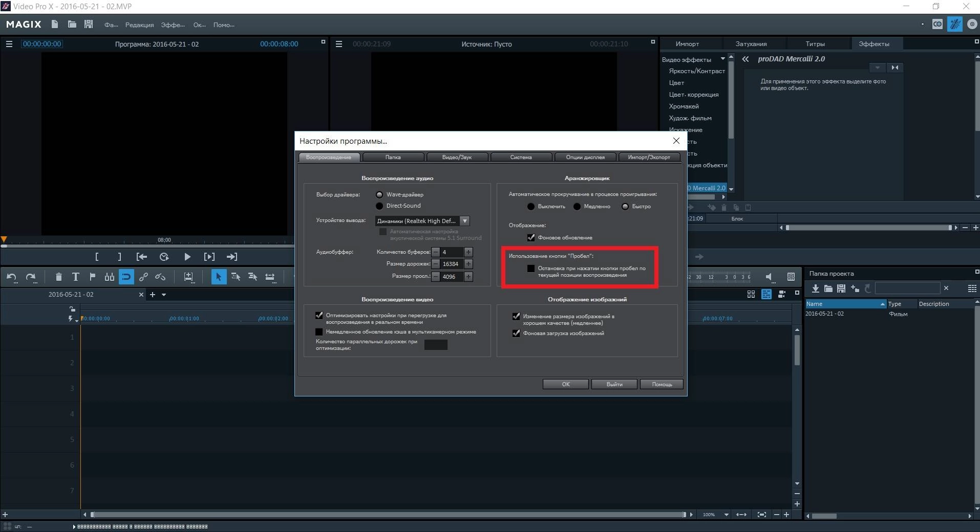The height and width of the screenshot is (532, 980).
Task: Open the program monitor hamburger menu
Action: coord(9,44)
